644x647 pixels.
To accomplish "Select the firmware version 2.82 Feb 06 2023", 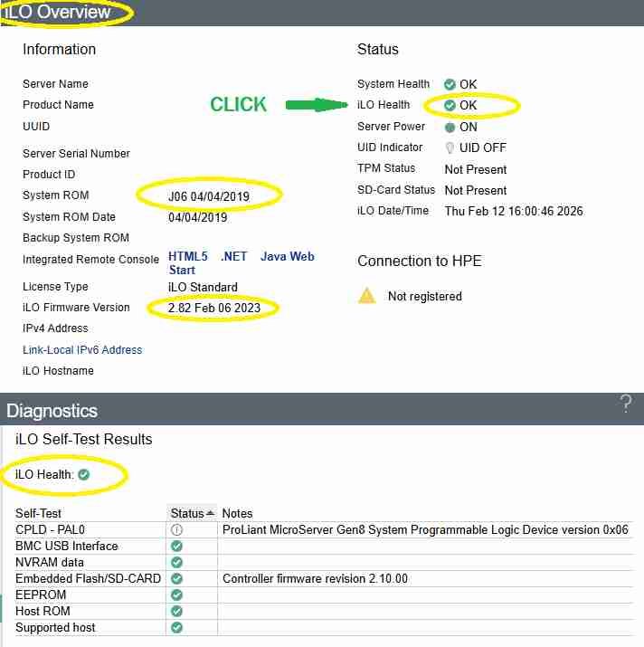I will 214,308.
